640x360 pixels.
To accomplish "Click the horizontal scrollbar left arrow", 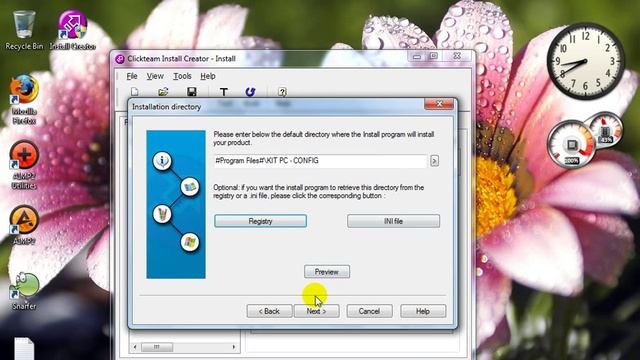I will tap(135, 347).
